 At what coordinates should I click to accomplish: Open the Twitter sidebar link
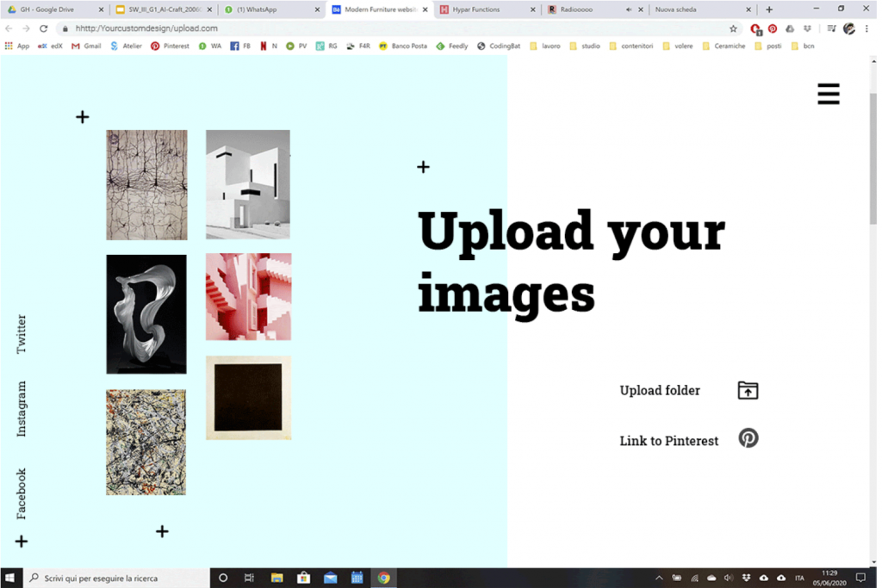pos(22,334)
